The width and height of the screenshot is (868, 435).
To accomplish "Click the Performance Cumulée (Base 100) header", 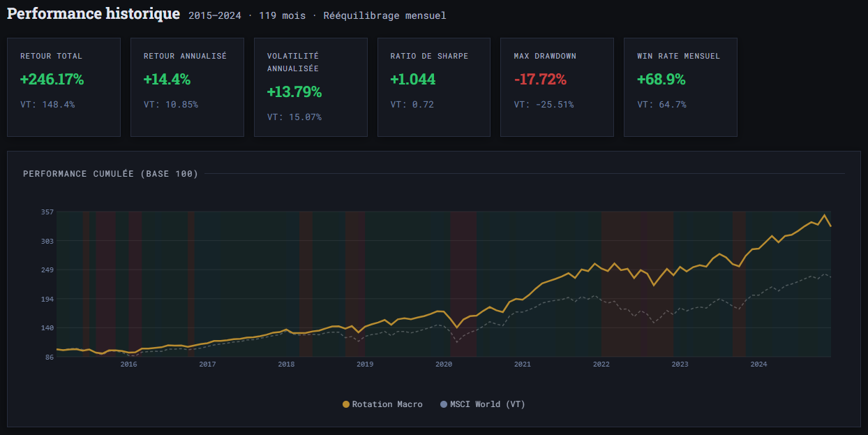I will [109, 173].
